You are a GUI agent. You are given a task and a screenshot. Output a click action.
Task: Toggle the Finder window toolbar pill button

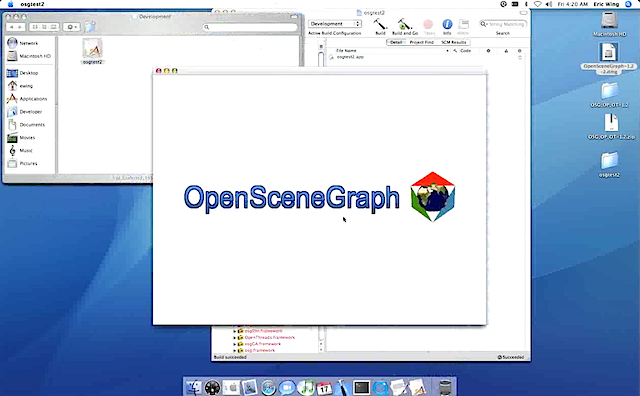(294, 17)
